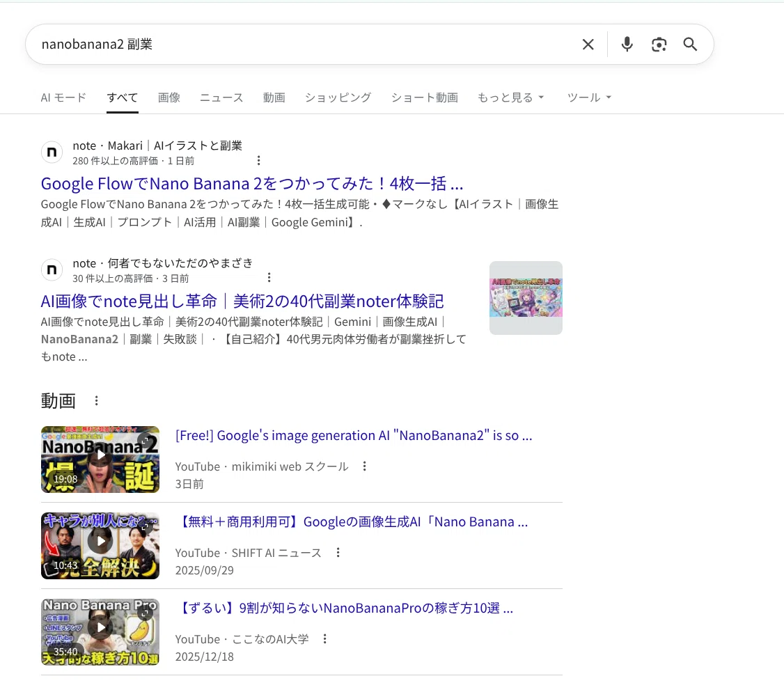Image resolution: width=784 pixels, height=683 pixels.
Task: Start voice search with microphone icon
Action: (x=627, y=45)
